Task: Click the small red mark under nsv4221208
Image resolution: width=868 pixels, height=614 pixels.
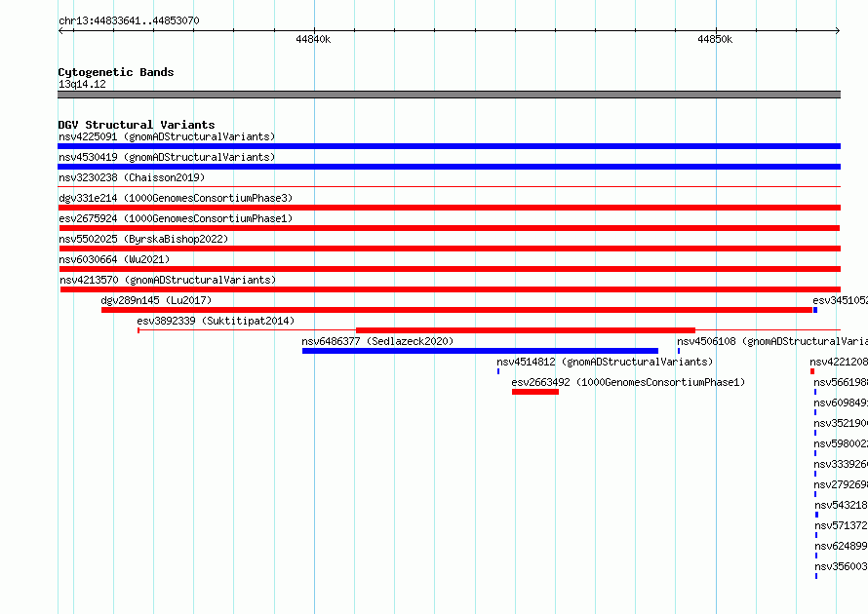Action: click(x=812, y=371)
